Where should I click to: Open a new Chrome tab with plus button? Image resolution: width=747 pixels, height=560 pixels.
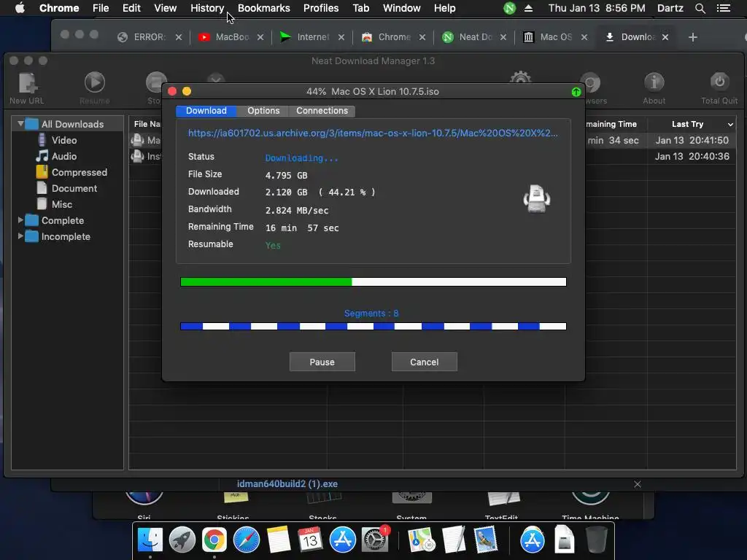pos(693,37)
